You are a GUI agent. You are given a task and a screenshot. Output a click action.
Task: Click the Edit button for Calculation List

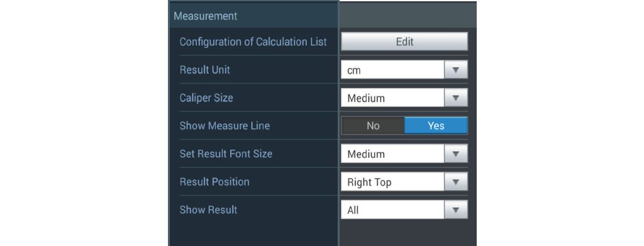[x=404, y=42]
